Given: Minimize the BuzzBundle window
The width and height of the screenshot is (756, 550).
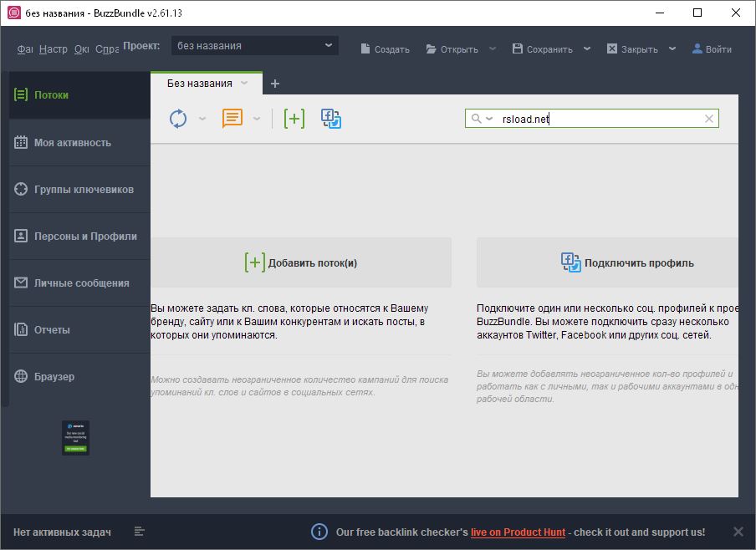Looking at the screenshot, I should click(x=660, y=13).
